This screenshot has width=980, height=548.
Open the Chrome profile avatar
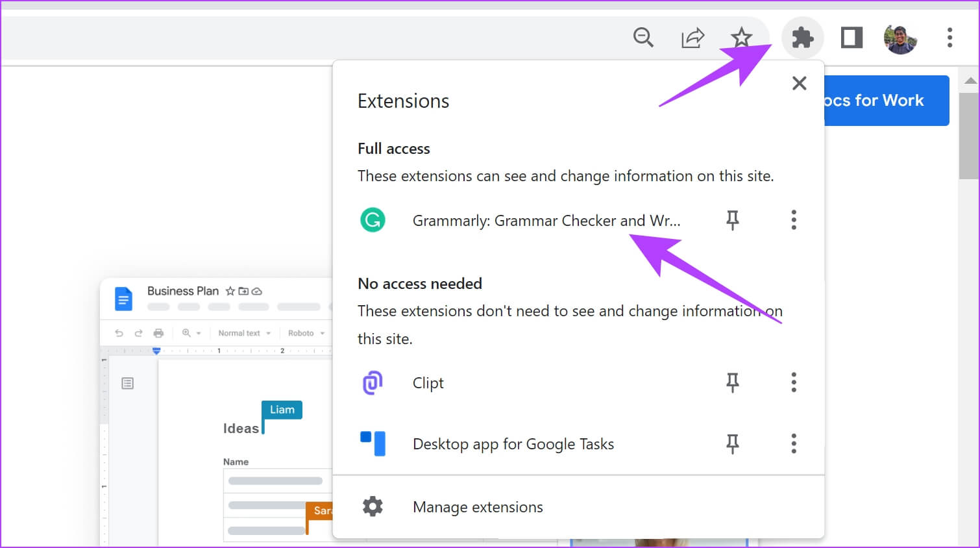[900, 38]
